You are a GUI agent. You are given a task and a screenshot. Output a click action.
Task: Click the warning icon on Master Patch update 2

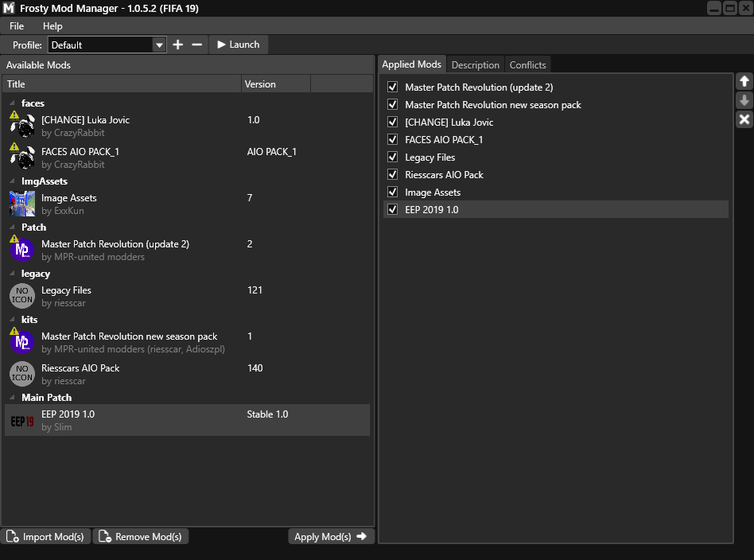(x=14, y=239)
